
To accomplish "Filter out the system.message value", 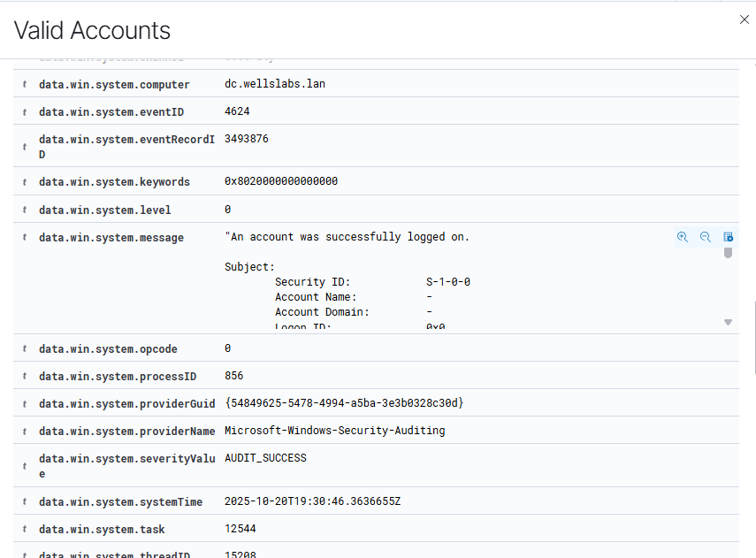I will 706,237.
